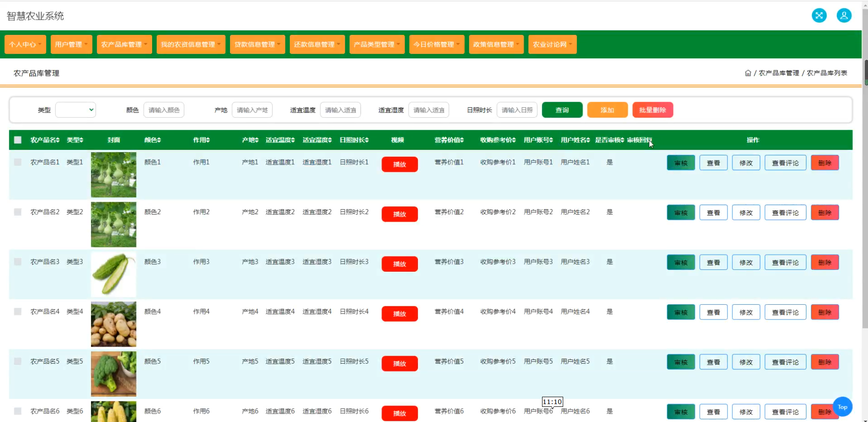Click 审核 for 农产品名6
The height and width of the screenshot is (422, 868).
pos(681,412)
